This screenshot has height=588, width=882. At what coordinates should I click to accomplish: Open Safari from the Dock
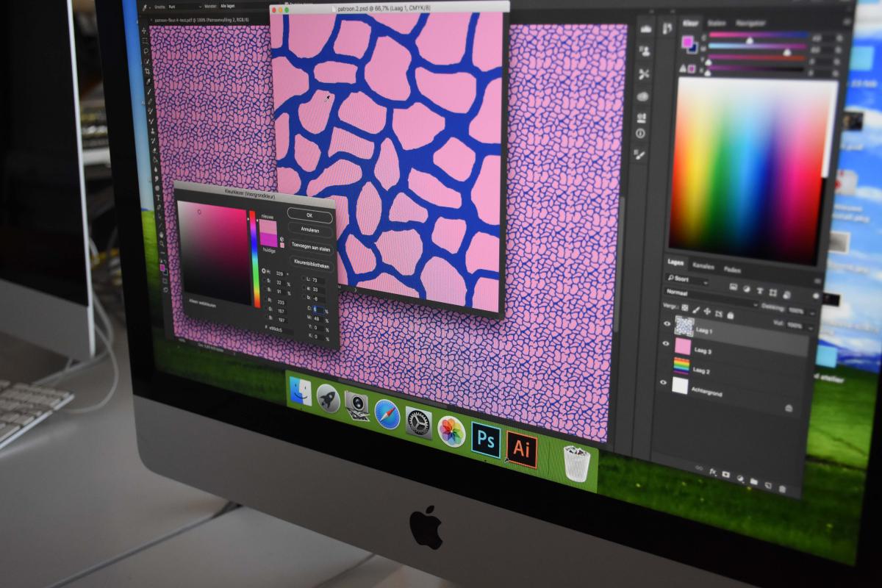coord(387,415)
